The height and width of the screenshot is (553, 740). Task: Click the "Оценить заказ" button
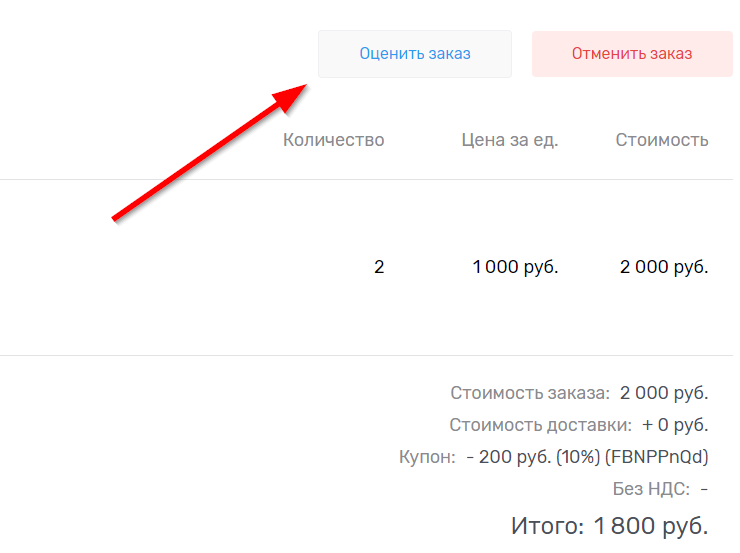(x=415, y=54)
